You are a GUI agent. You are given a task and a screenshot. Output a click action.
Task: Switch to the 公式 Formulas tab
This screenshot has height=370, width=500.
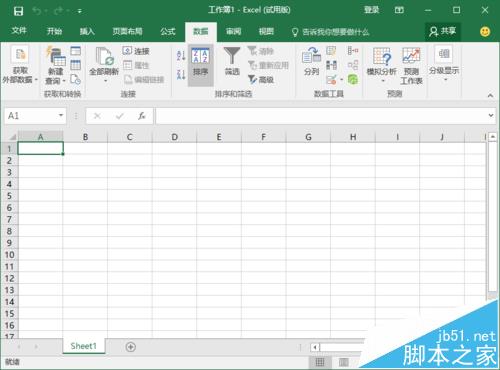(x=168, y=31)
